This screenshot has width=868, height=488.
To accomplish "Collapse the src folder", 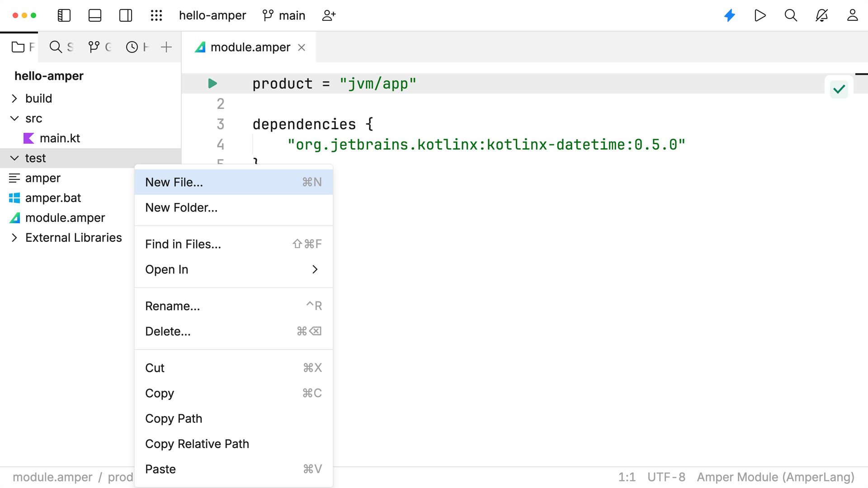I will point(14,118).
